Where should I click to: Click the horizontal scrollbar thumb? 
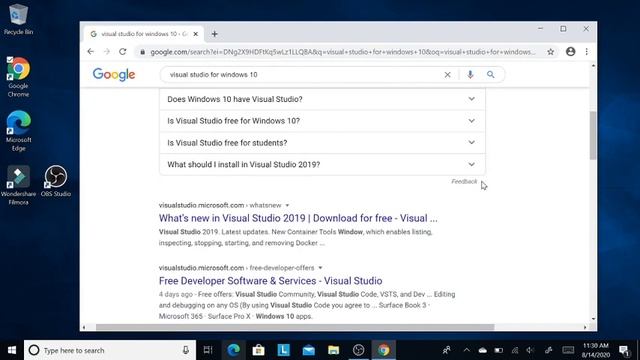tap(295, 327)
